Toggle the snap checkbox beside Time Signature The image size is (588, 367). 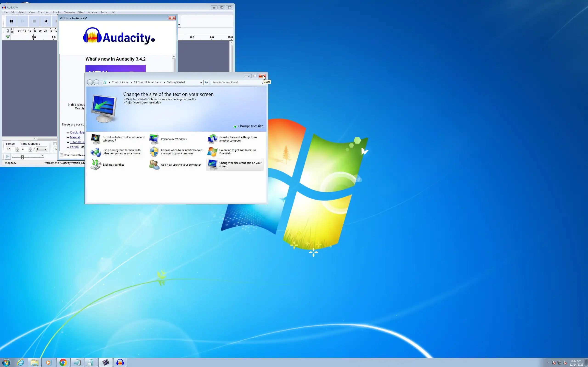pyautogui.click(x=55, y=143)
